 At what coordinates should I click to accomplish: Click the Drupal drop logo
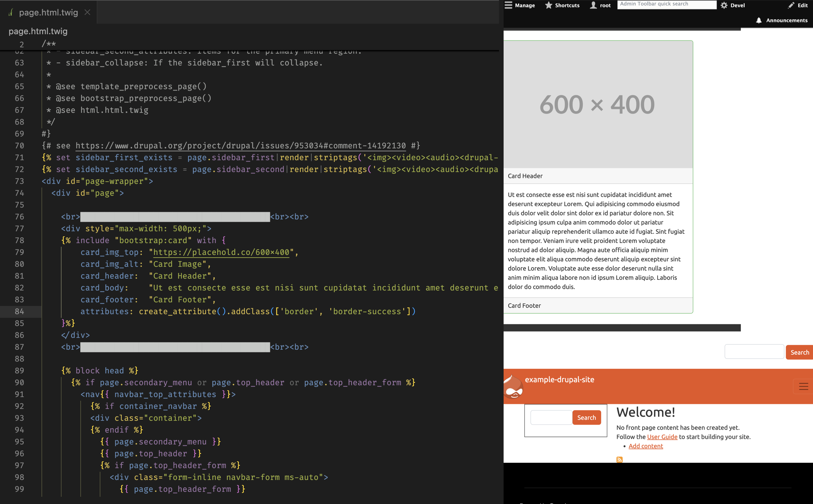513,387
